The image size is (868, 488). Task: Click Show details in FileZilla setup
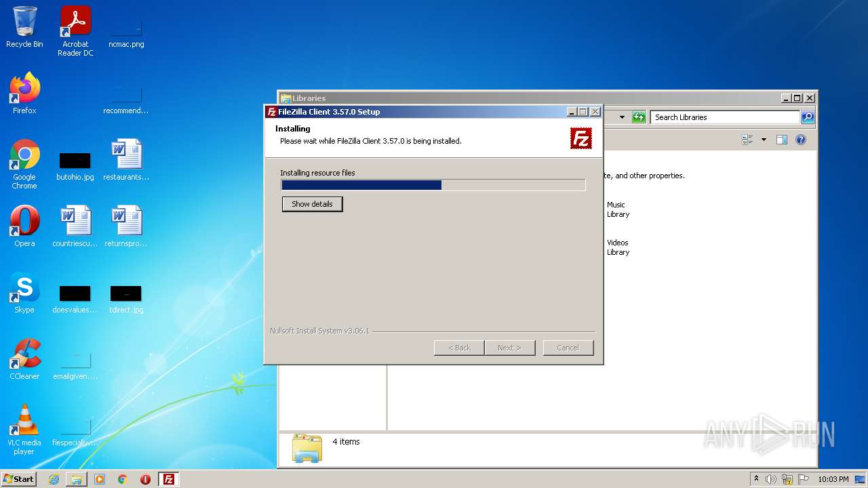coord(312,204)
